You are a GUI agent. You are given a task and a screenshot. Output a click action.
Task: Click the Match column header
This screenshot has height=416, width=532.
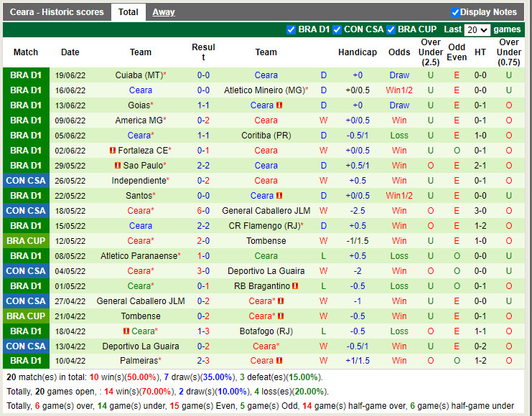[x=26, y=52]
